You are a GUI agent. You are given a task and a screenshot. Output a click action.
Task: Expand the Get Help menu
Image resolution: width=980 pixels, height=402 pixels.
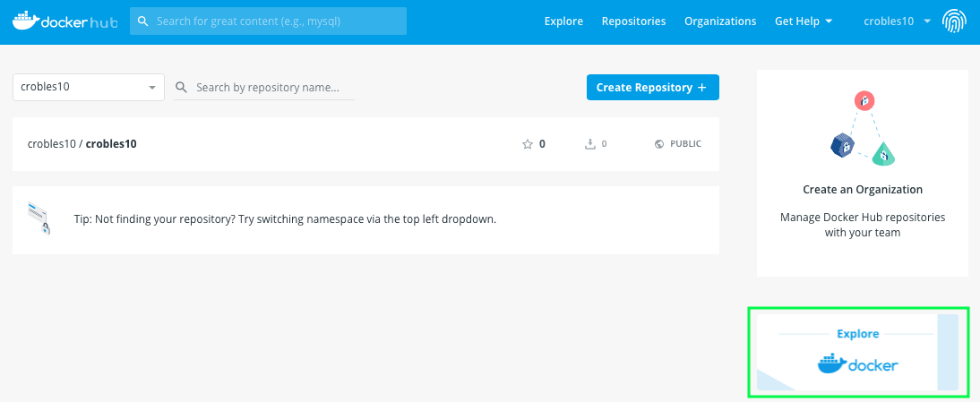tap(804, 21)
